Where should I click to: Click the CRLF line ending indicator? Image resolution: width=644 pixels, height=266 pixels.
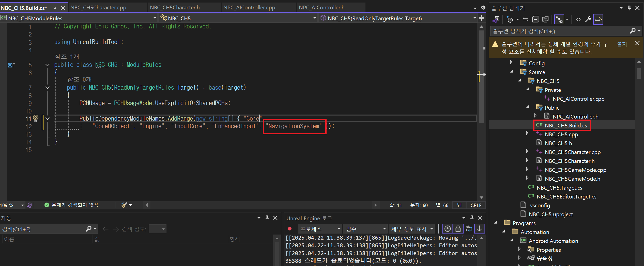point(476,205)
